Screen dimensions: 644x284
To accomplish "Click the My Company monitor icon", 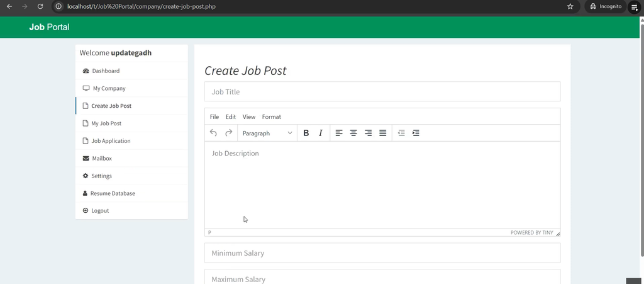I will click(86, 88).
